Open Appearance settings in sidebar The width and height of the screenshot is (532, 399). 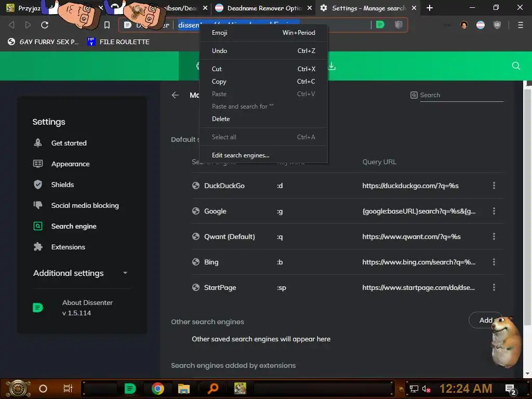tap(70, 164)
